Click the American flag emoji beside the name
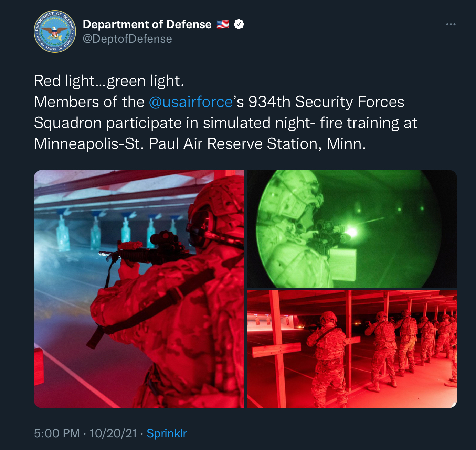 point(223,24)
